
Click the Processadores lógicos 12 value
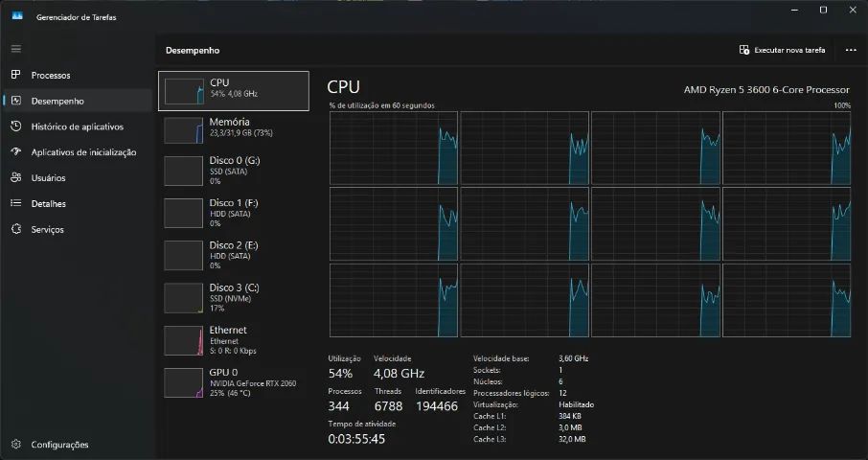click(562, 393)
